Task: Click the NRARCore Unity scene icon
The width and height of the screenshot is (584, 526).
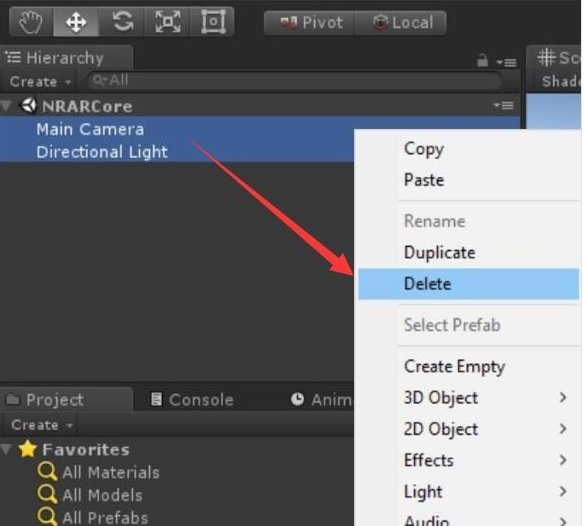Action: point(28,106)
